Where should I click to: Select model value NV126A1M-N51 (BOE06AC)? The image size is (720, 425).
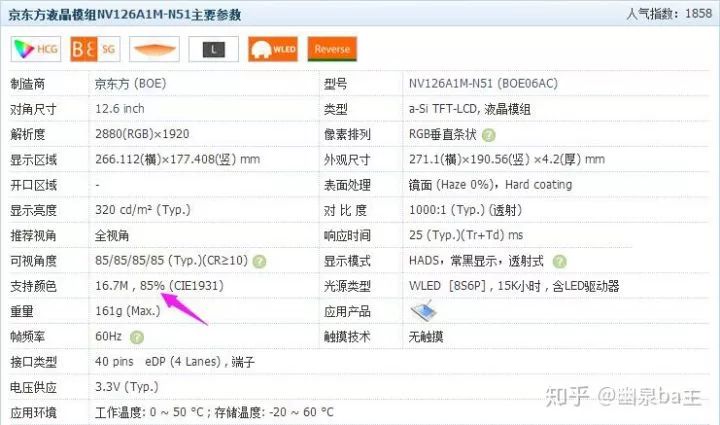(x=483, y=84)
